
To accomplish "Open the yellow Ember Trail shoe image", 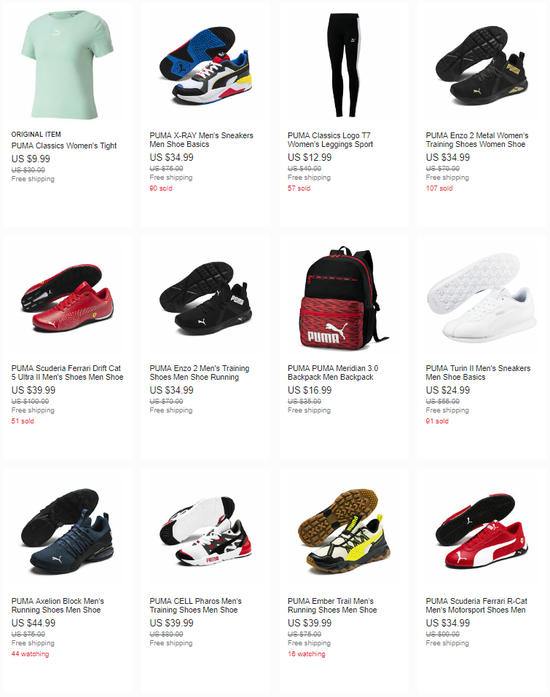I will (344, 531).
